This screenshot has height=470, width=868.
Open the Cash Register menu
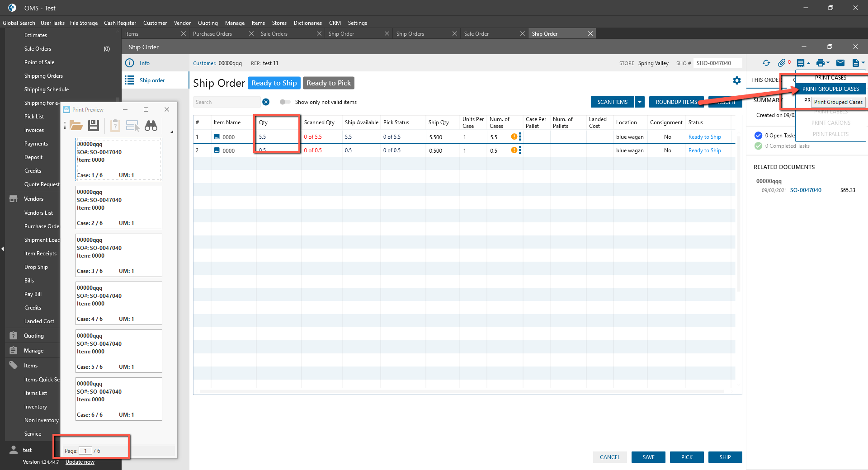pyautogui.click(x=120, y=23)
